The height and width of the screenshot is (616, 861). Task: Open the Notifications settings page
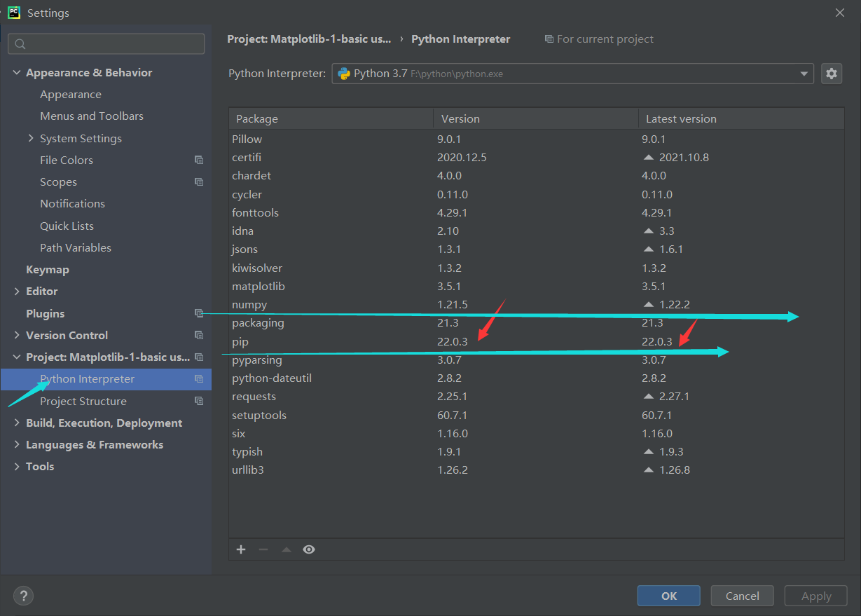coord(72,204)
